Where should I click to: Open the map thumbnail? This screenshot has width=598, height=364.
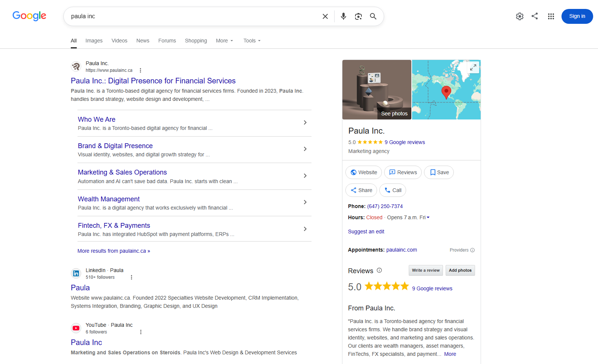(x=446, y=90)
